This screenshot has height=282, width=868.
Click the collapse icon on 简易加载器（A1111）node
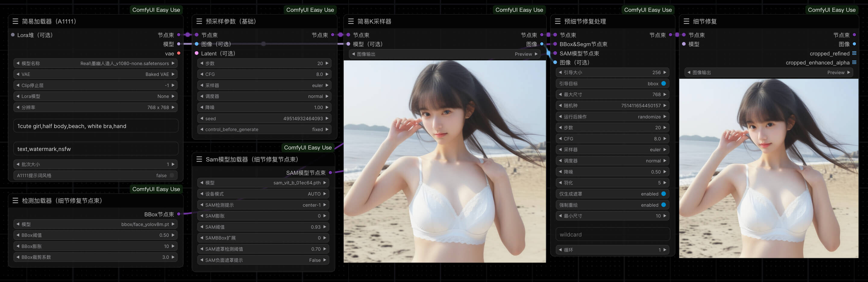(15, 21)
